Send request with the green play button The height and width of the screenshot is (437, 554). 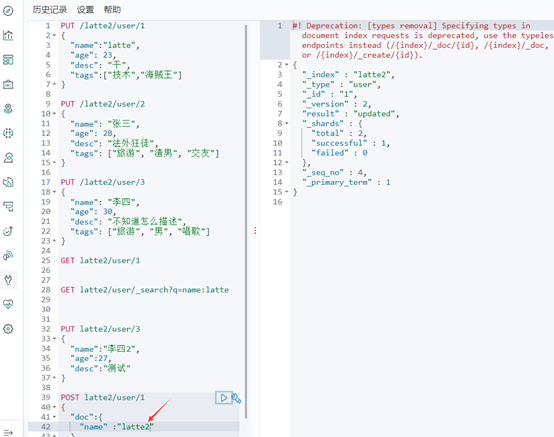click(224, 398)
